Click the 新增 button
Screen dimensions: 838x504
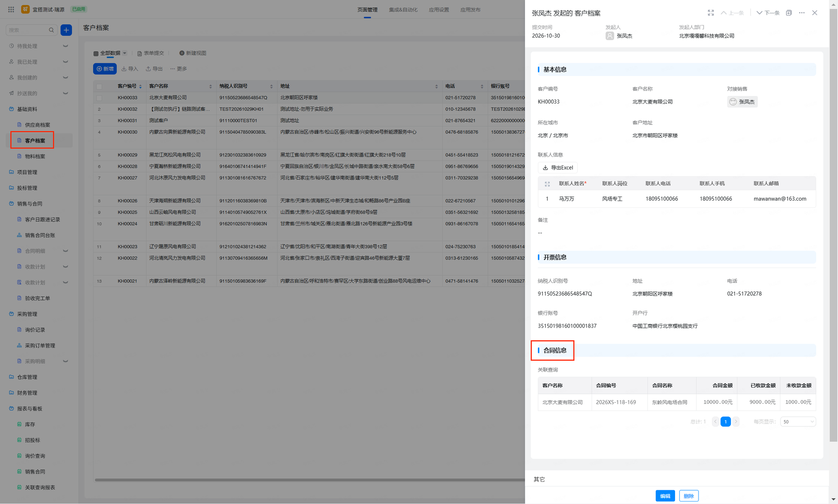point(105,69)
